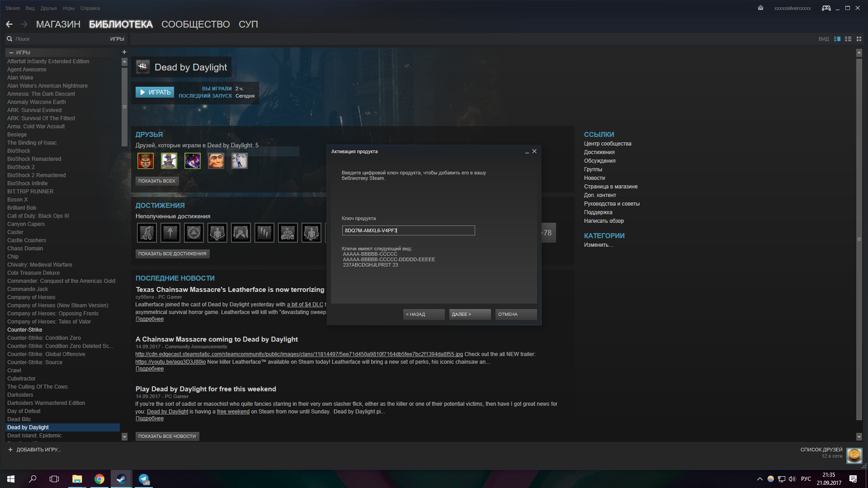Click ДОБАВИТЬ ИГРУ at the bottom
Image resolution: width=868 pixels, height=488 pixels.
point(34,450)
